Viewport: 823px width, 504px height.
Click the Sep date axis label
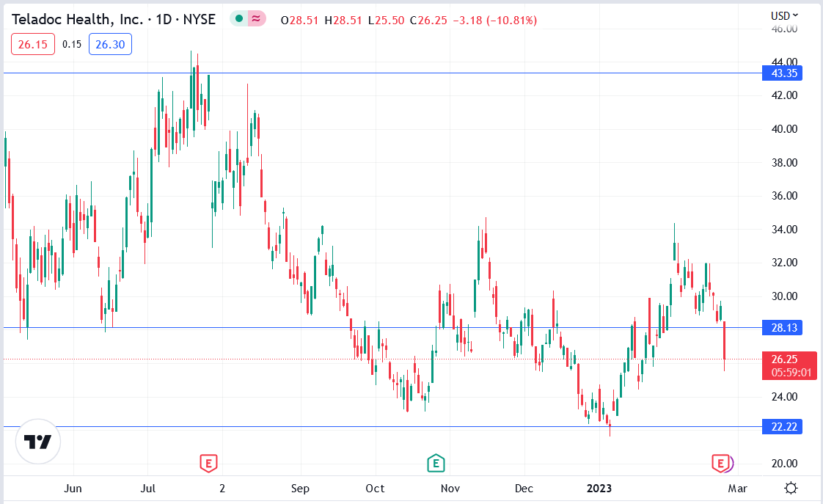[x=300, y=489]
